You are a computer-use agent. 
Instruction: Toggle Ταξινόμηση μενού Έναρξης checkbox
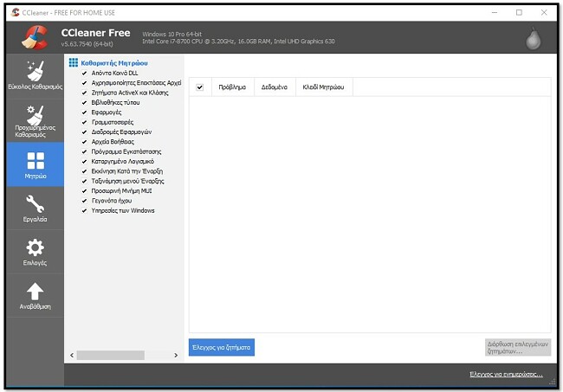pos(84,181)
